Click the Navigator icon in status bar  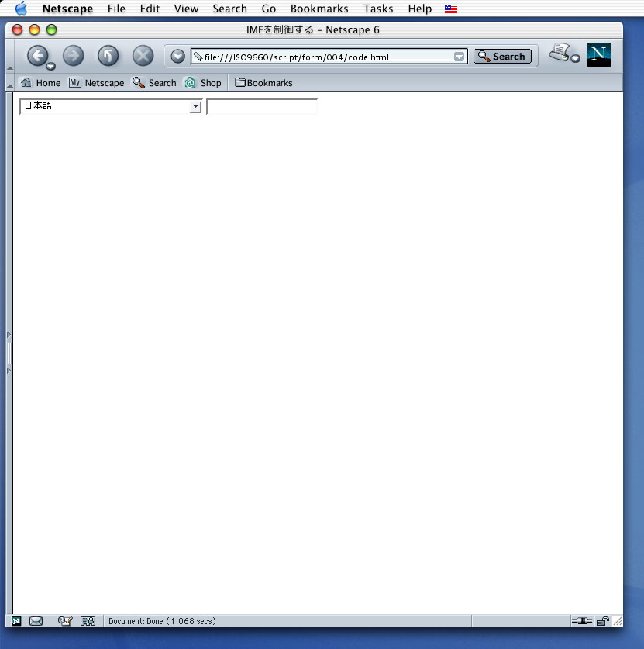point(17,621)
